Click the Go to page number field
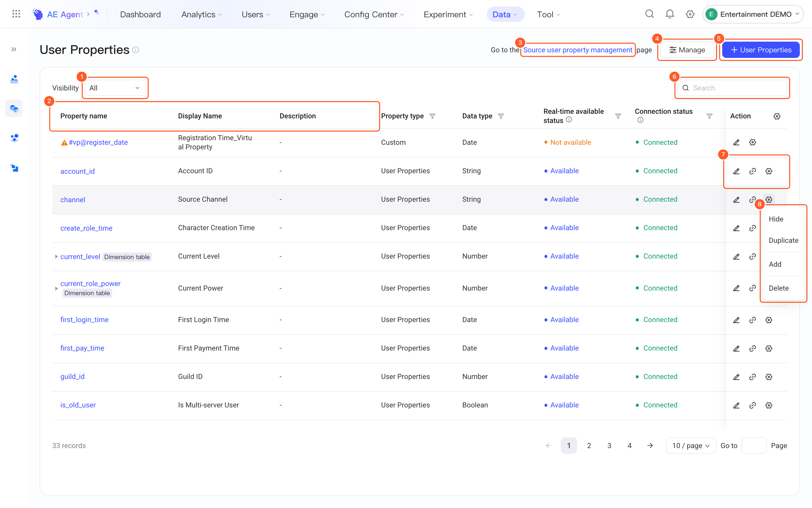 754,446
